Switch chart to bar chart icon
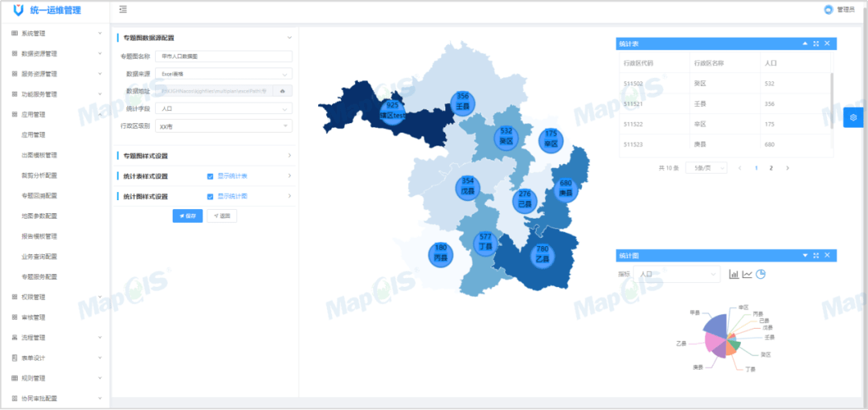 tap(733, 274)
